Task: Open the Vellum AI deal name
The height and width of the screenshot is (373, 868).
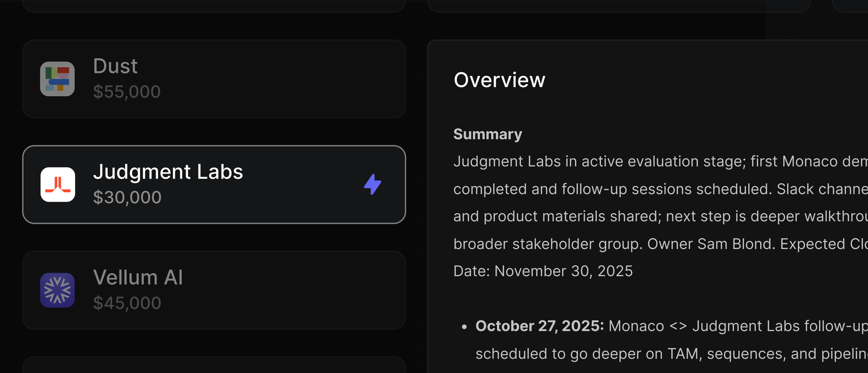Action: (x=138, y=277)
